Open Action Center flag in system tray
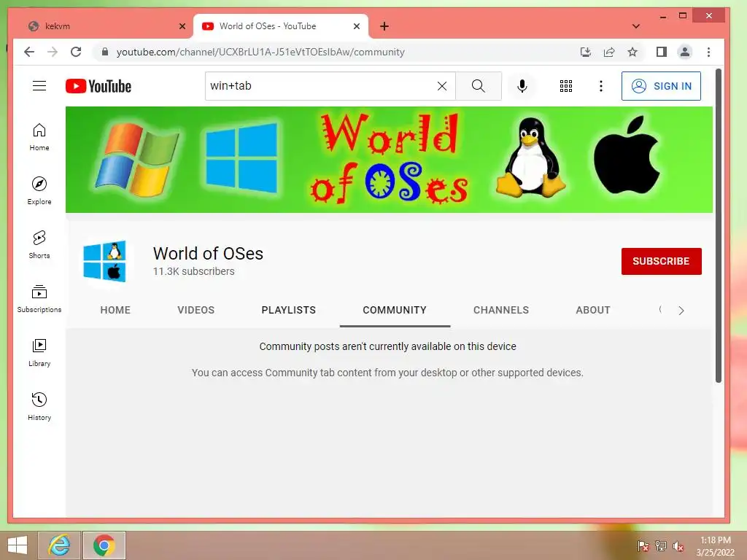Image resolution: width=747 pixels, height=560 pixels. point(643,546)
